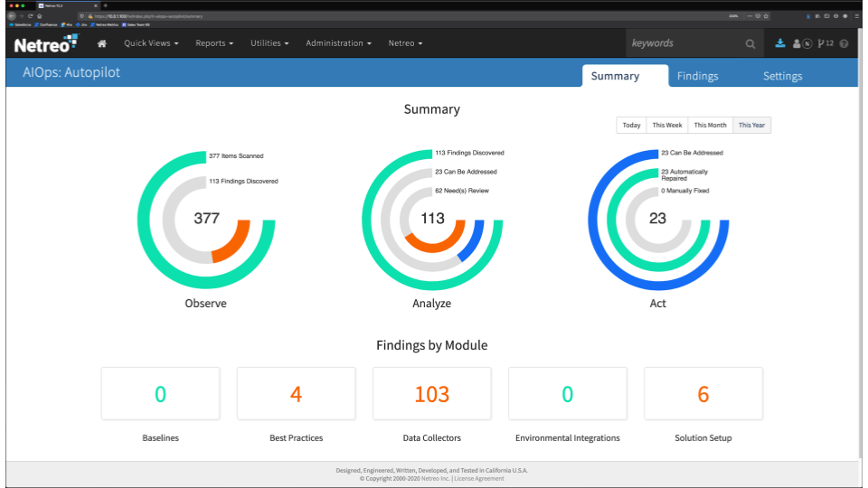868x488 pixels.
Task: Open the Baselines findings card showing 0
Action: pos(161,393)
